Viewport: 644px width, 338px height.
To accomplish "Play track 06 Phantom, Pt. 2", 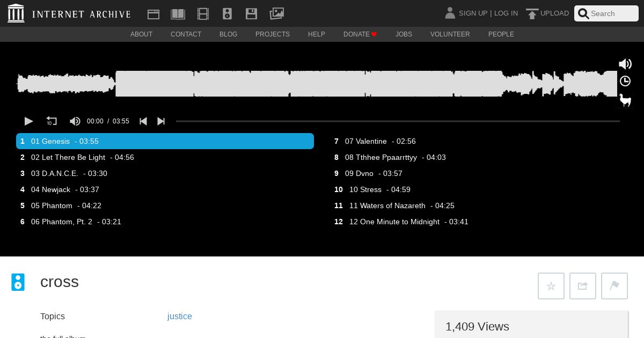I will pyautogui.click(x=165, y=222).
